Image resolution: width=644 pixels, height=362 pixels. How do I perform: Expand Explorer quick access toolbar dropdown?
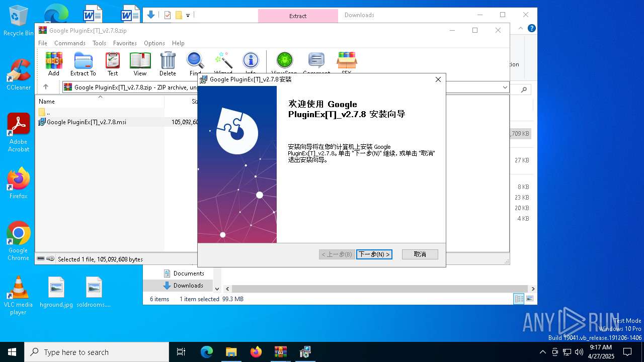tap(188, 16)
